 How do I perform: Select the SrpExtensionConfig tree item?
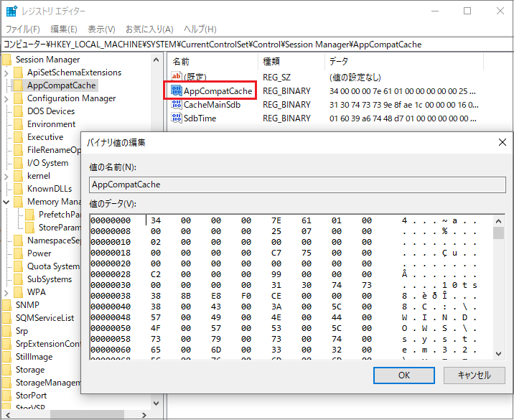pos(48,344)
